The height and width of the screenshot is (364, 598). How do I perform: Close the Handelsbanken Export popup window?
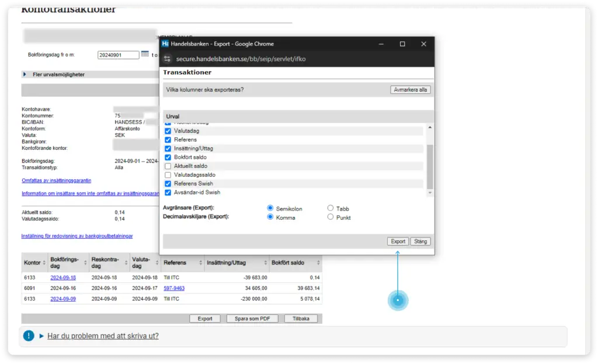click(x=424, y=44)
